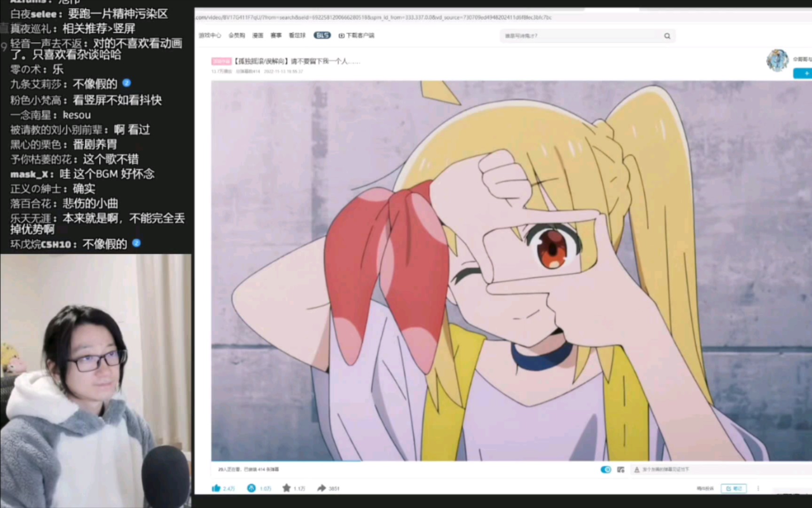Click chat message '悲伤的小曲'
The image size is (812, 508).
pos(91,204)
